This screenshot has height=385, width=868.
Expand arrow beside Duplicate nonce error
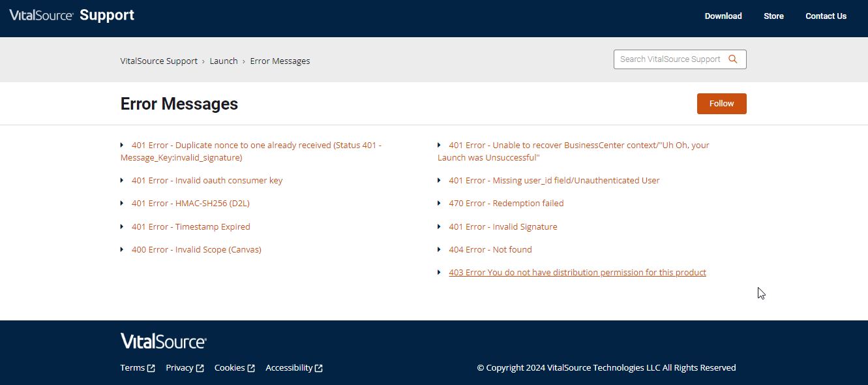tap(122, 145)
